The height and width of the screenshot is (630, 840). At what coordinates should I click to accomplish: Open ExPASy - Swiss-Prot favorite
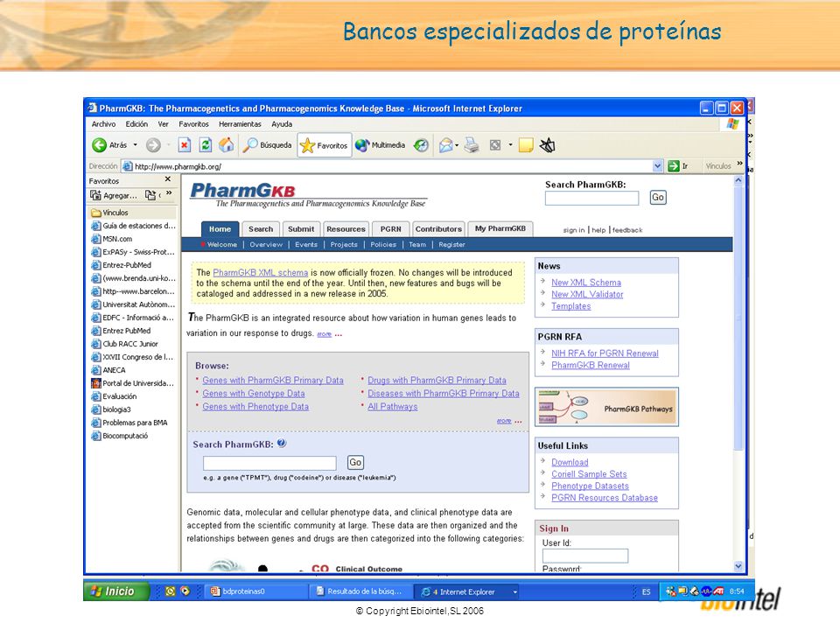pyautogui.click(x=133, y=252)
